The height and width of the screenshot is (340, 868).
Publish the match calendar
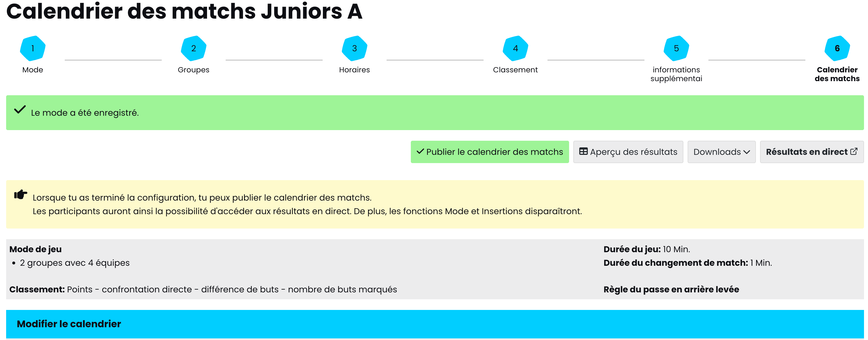(x=490, y=152)
